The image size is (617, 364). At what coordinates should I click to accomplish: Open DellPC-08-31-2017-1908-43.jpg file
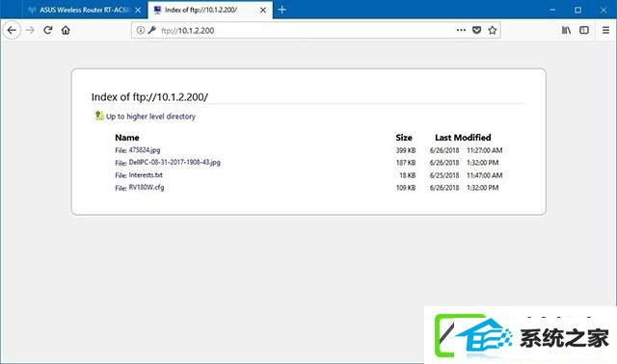[174, 163]
